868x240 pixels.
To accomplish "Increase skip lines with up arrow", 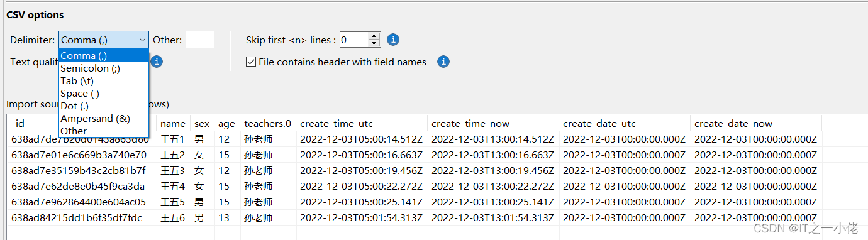I will 375,36.
